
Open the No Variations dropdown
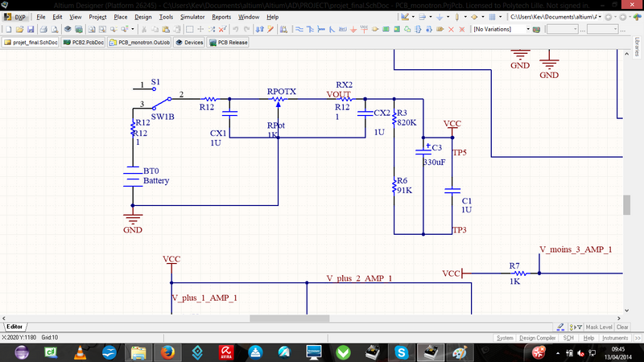tap(528, 29)
